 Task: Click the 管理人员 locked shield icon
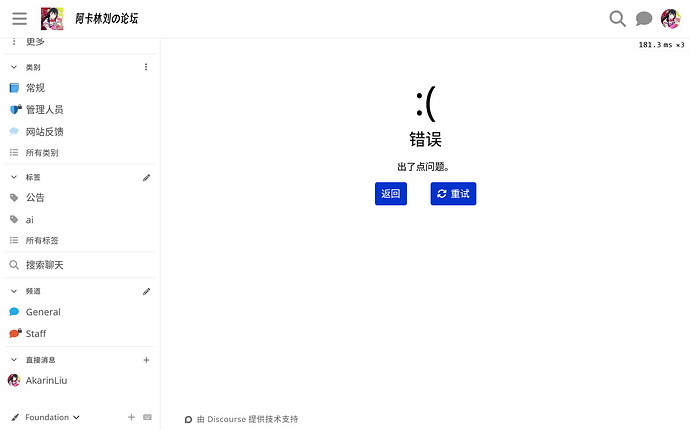[15, 109]
